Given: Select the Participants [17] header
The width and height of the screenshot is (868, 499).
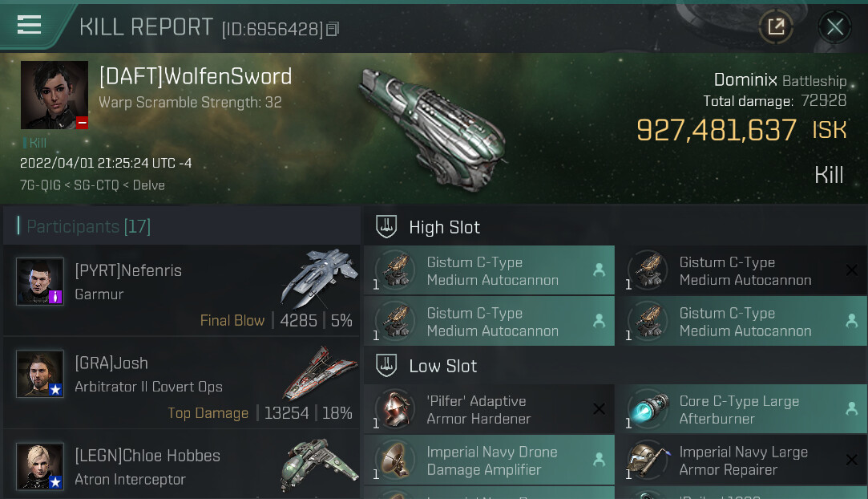Looking at the screenshot, I should click(88, 226).
